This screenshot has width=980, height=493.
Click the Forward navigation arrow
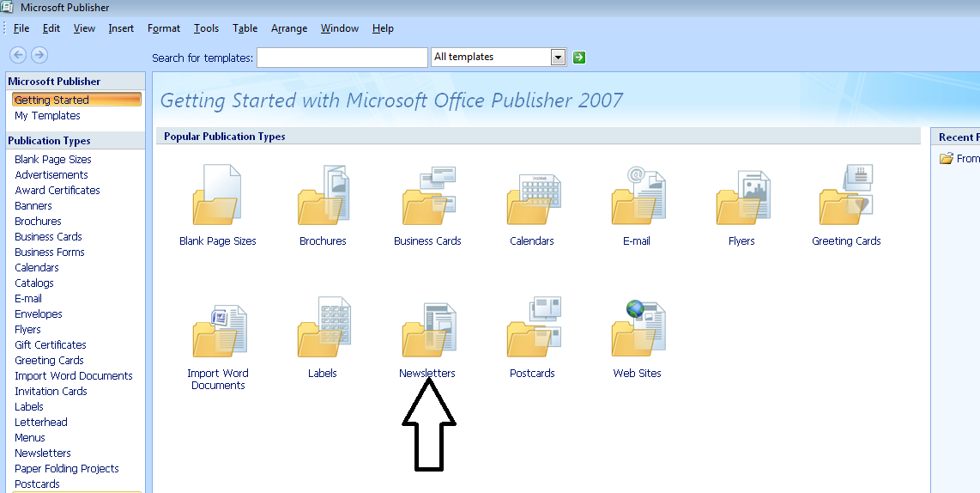point(39,55)
